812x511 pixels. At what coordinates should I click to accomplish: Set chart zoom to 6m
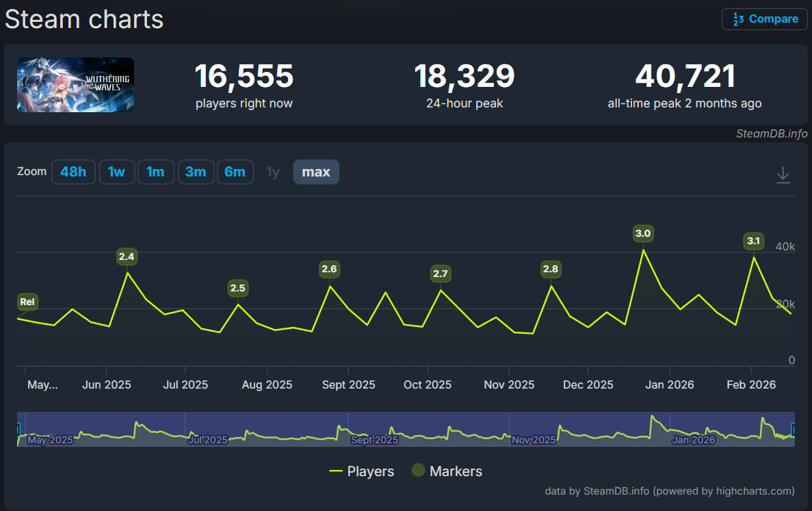[x=235, y=172]
